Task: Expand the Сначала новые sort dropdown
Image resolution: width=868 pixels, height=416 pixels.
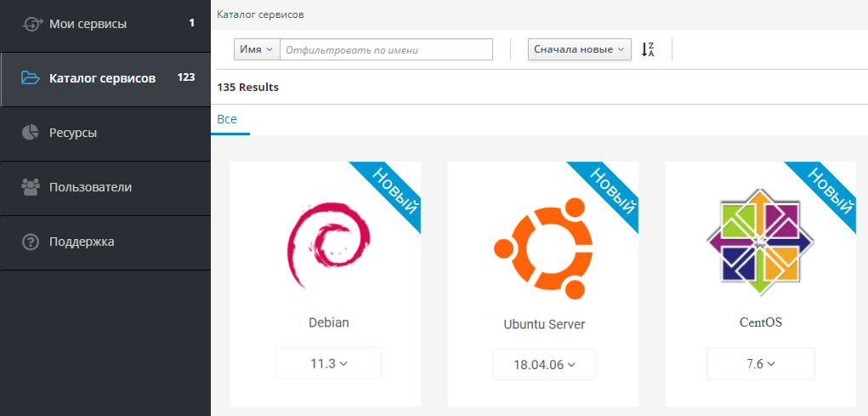Action: pyautogui.click(x=579, y=49)
